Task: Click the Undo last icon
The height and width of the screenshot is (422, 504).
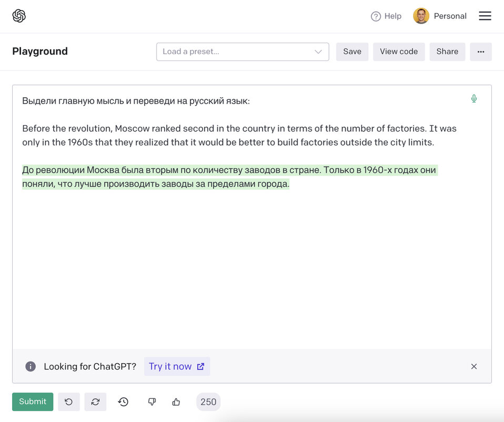Action: (69, 402)
